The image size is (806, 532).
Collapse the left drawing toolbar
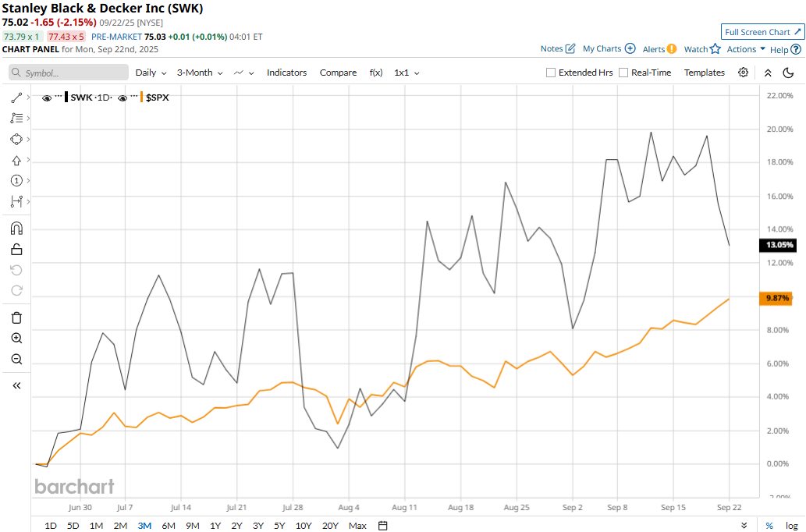coord(16,385)
